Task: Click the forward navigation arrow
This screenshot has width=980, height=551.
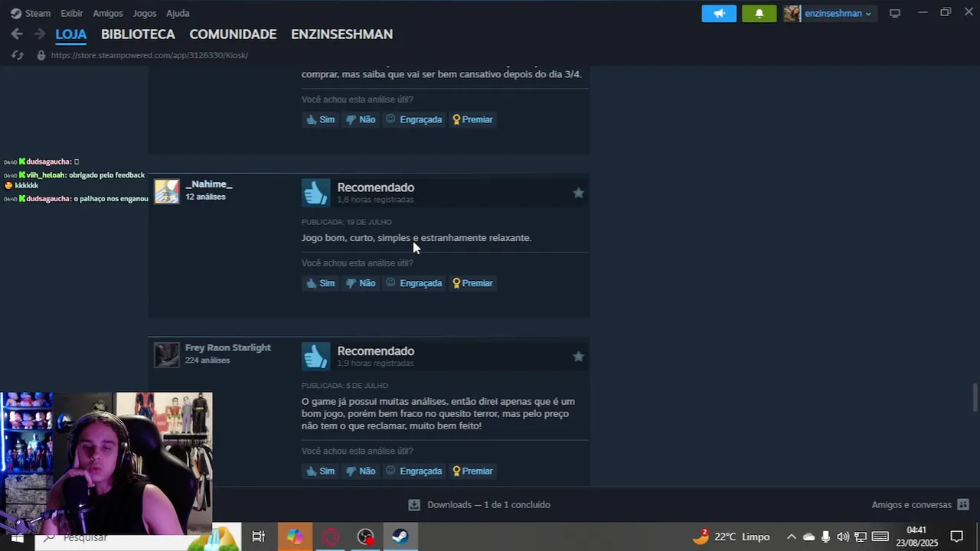Action: pos(39,34)
